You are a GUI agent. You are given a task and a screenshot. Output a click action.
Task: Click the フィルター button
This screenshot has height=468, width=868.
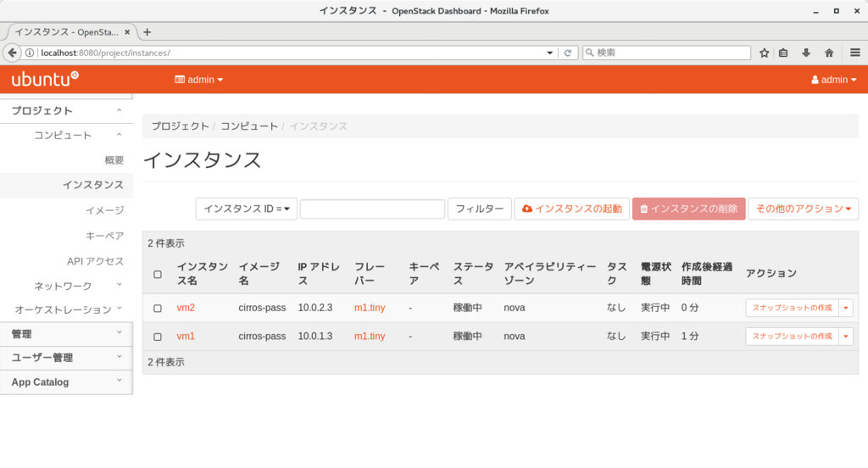[480, 209]
